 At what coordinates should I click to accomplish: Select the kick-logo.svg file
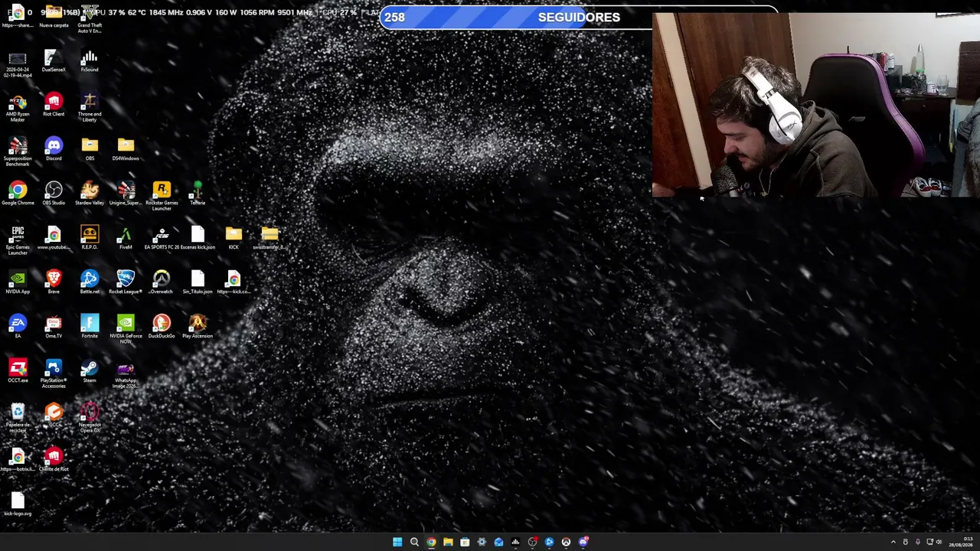(x=18, y=502)
